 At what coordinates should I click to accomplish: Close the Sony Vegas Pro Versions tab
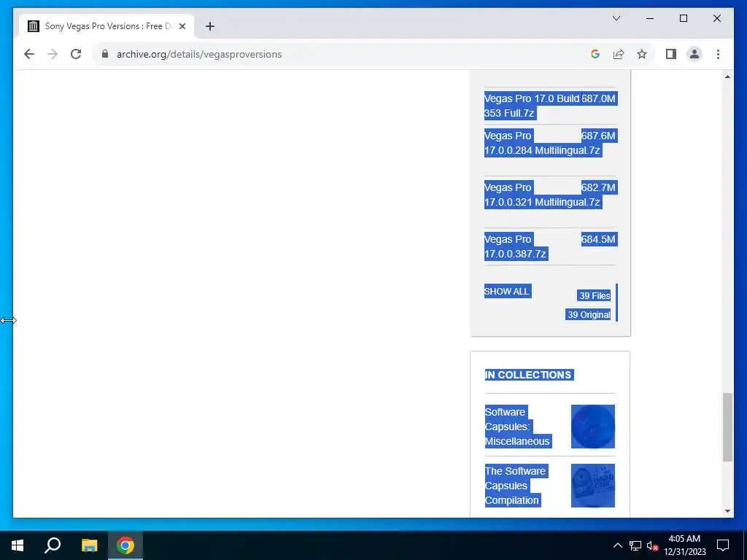pyautogui.click(x=182, y=26)
